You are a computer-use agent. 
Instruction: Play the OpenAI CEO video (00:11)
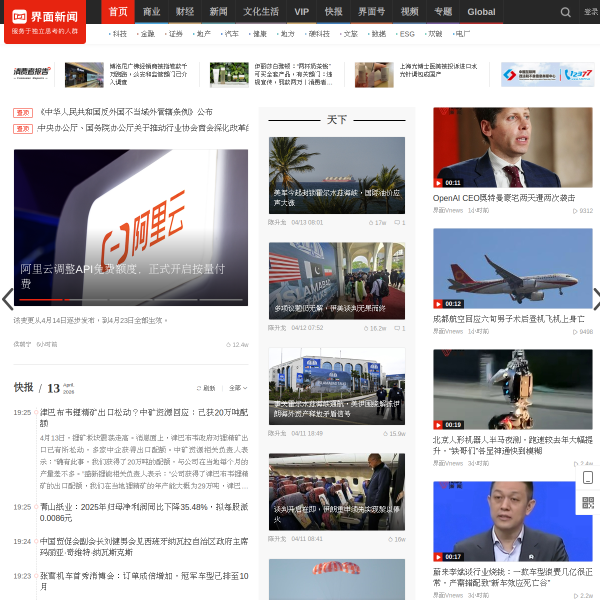(513, 147)
